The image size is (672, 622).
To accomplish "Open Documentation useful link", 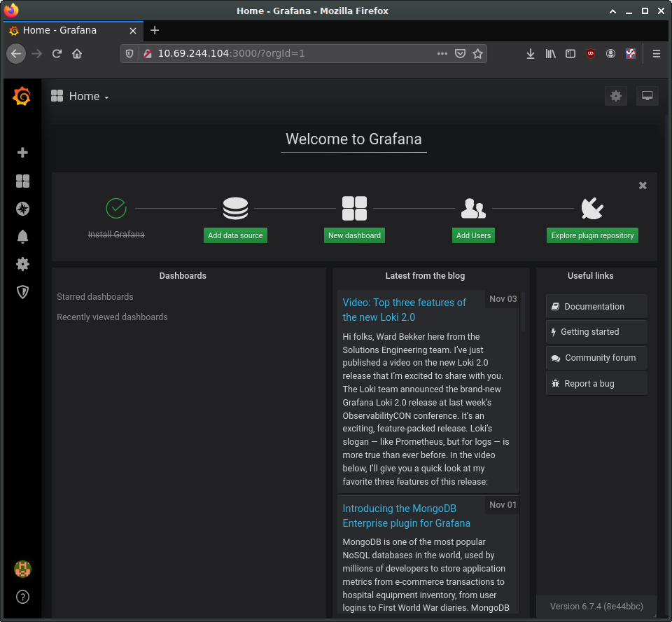I will point(596,306).
